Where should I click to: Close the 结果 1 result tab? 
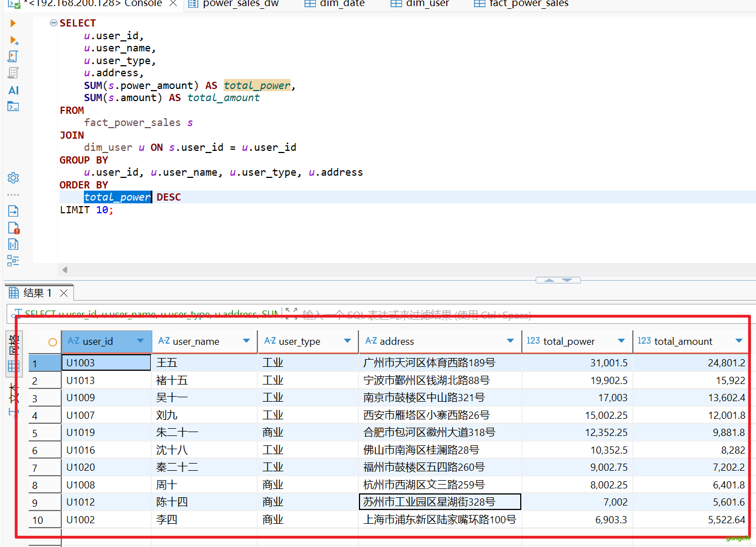click(64, 293)
